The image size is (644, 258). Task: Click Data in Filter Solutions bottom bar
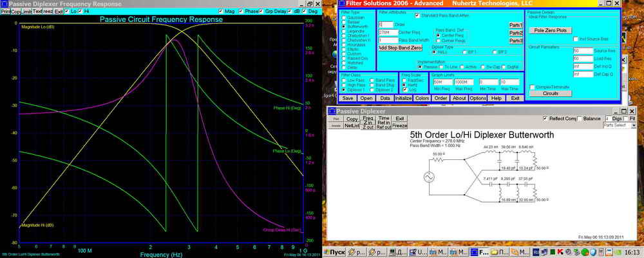click(x=385, y=98)
